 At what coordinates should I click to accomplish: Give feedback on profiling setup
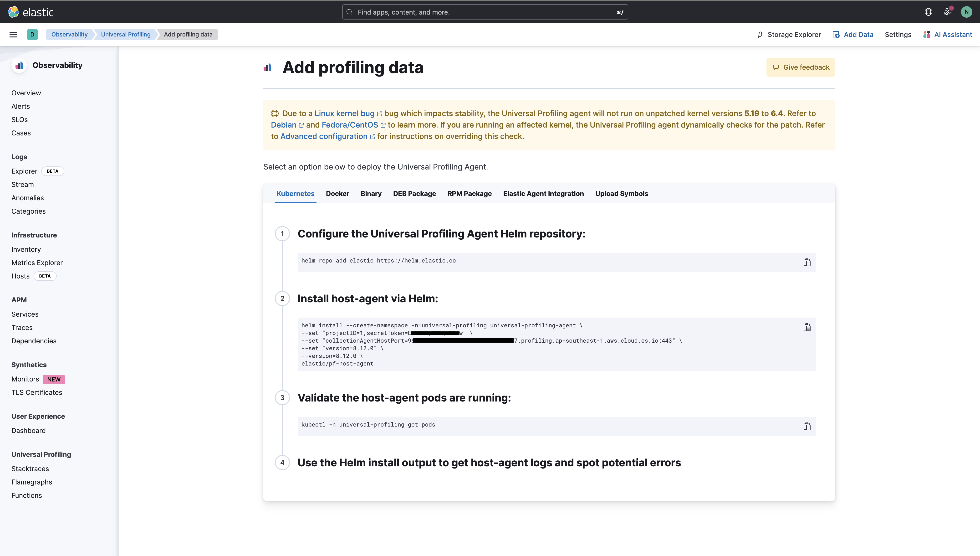[800, 67]
